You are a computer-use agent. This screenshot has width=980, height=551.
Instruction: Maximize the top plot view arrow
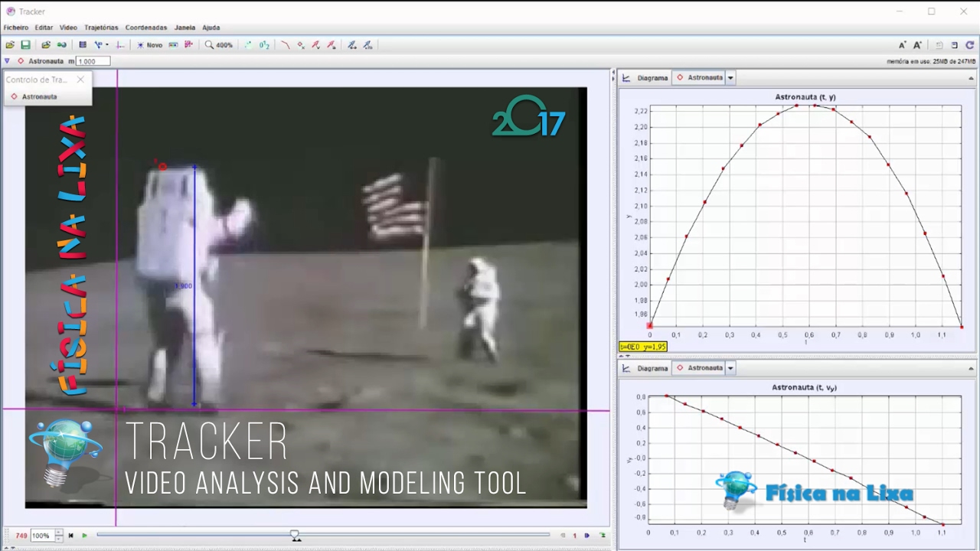pyautogui.click(x=973, y=78)
